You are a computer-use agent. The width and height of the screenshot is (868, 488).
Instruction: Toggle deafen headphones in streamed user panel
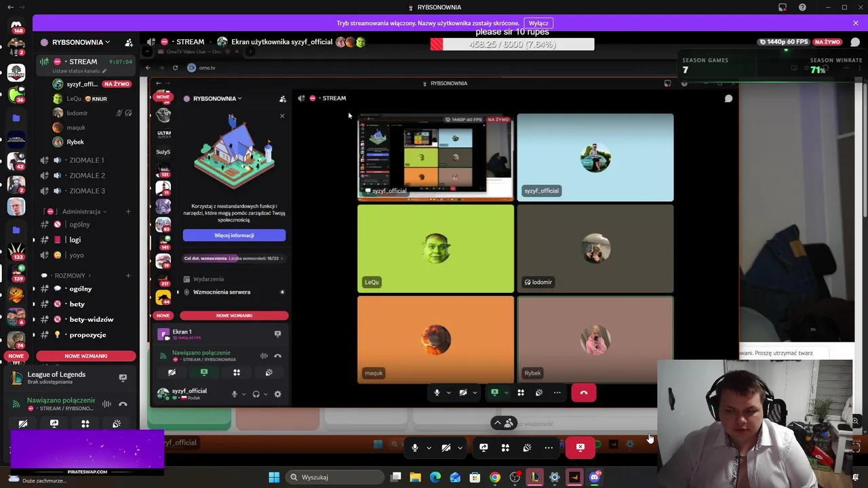(256, 394)
